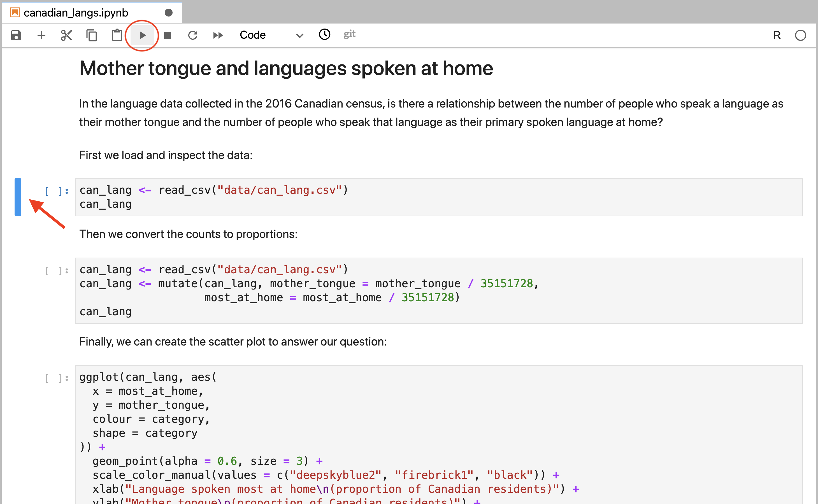The width and height of the screenshot is (818, 504).
Task: Click the first cell's execution prompt
Action: pyautogui.click(x=57, y=191)
